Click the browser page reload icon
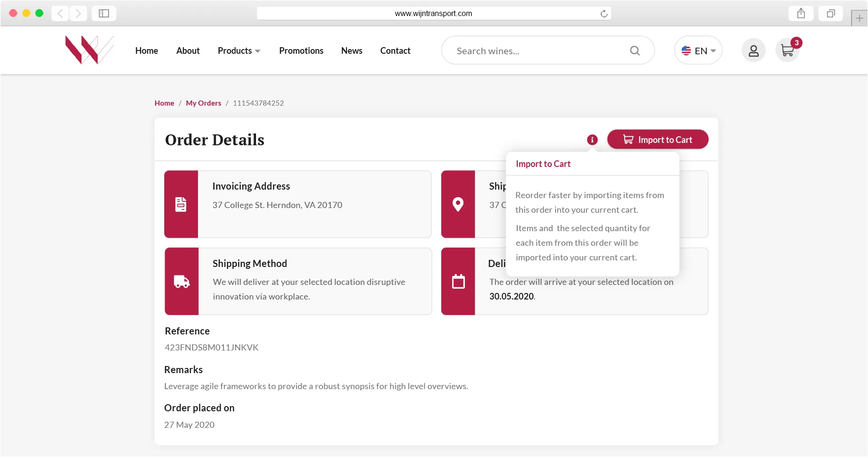This screenshot has width=868, height=458. coord(603,14)
